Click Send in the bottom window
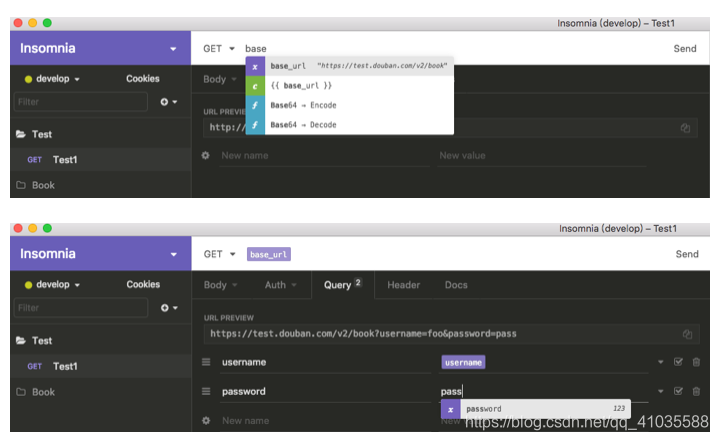This screenshot has height=441, width=719. pyautogui.click(x=686, y=254)
